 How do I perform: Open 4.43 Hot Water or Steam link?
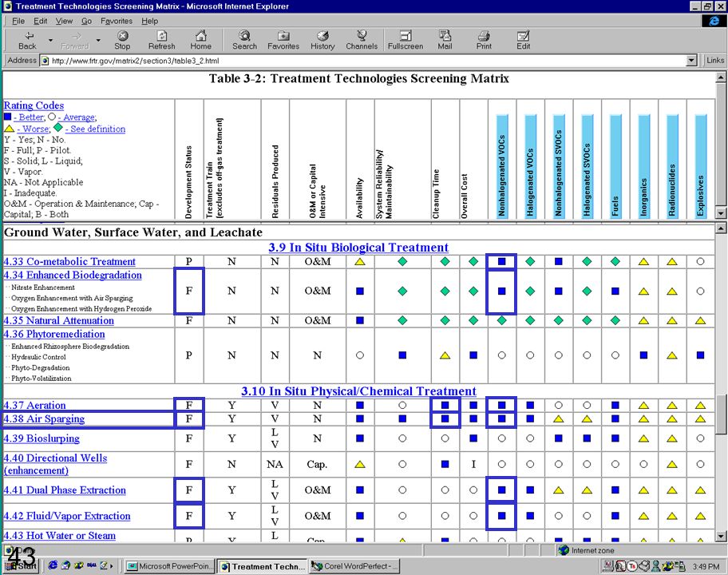[x=59, y=536]
